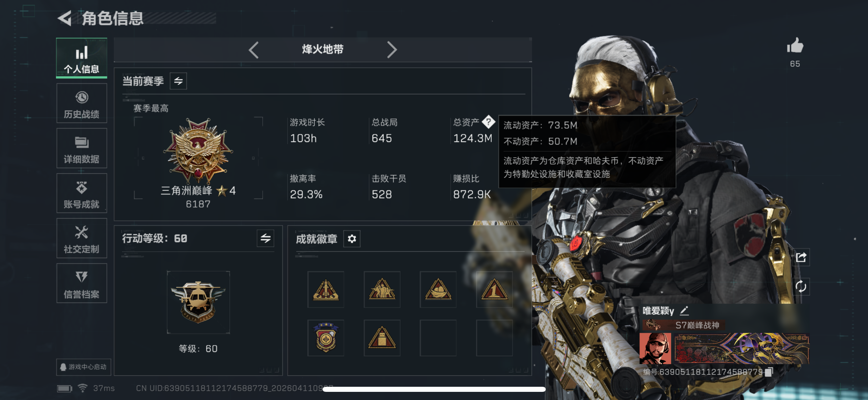Go back using the arrow beside 角色信息

tap(65, 18)
